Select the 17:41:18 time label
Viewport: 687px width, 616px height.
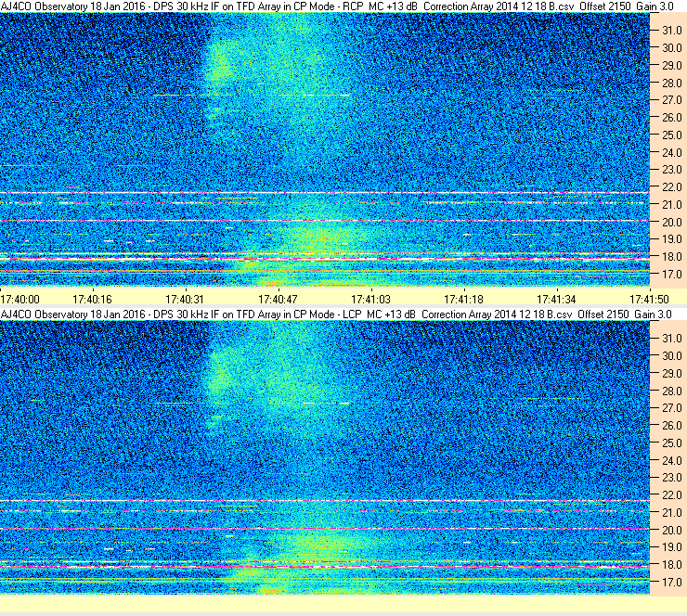(463, 300)
